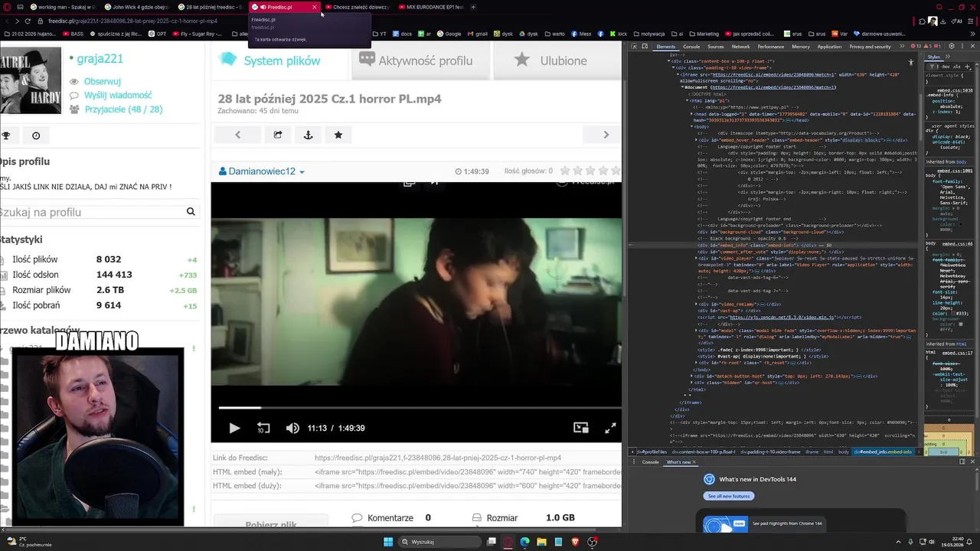Switch video player to fullscreen
The height and width of the screenshot is (551, 980).
coord(610,428)
